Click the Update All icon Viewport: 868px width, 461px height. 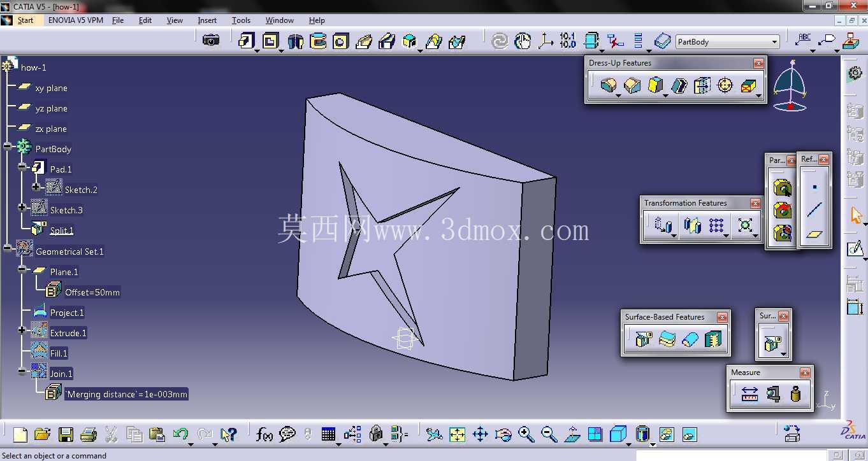click(x=500, y=41)
